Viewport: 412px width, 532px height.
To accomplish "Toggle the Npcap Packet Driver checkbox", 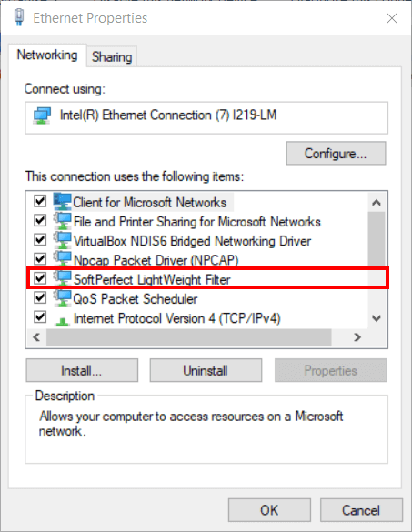I will (x=40, y=259).
